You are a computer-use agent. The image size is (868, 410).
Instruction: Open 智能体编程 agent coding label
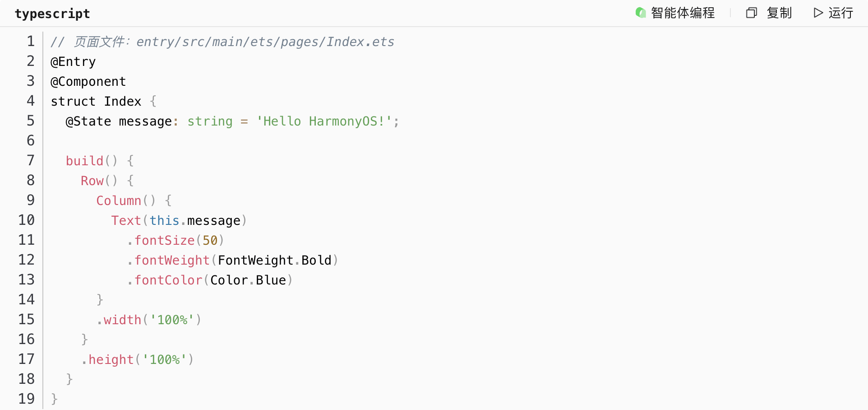(x=683, y=13)
